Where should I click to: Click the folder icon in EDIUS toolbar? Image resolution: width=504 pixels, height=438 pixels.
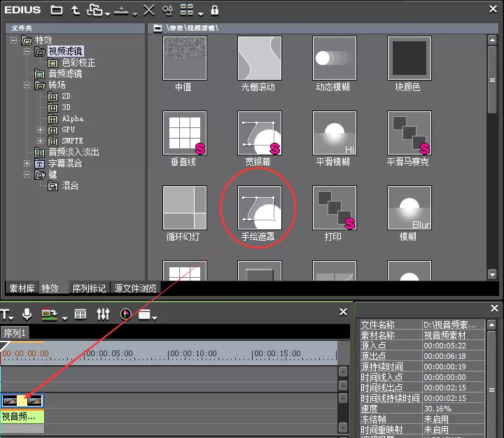tap(57, 10)
